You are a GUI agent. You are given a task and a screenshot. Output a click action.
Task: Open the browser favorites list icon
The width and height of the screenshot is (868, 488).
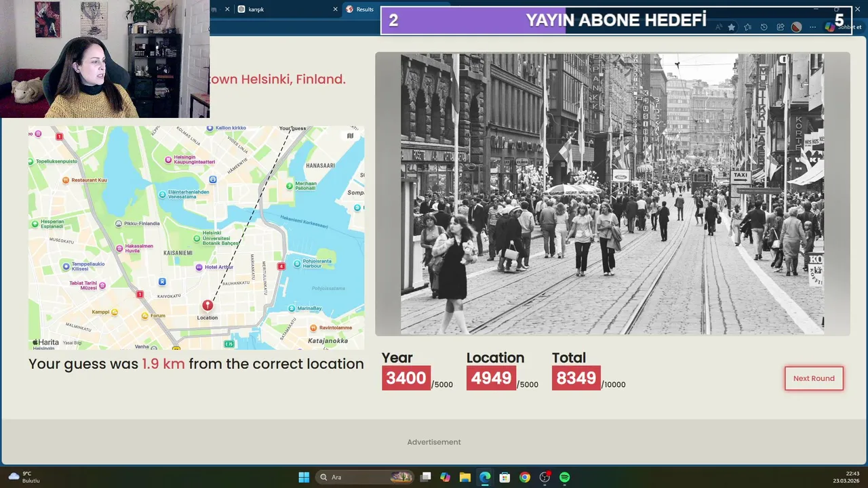point(747,27)
